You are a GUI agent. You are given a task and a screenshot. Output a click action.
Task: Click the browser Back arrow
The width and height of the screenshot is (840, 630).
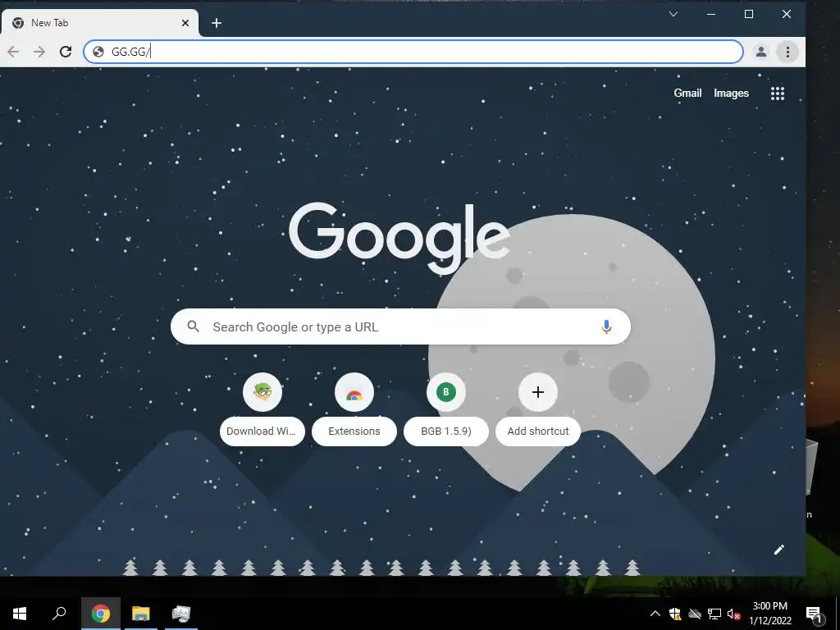point(13,52)
